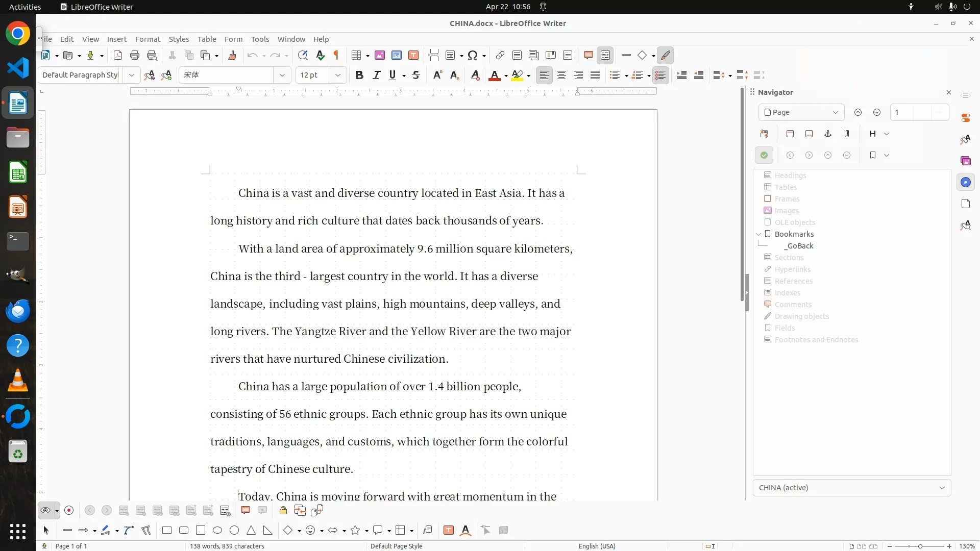Click the English (USA) language status

597,546
